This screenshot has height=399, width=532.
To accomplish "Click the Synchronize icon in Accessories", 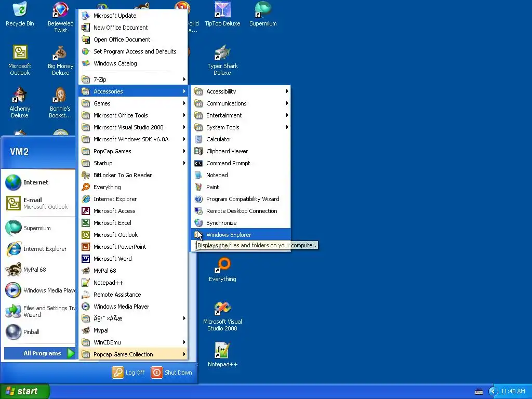I will [x=198, y=222].
